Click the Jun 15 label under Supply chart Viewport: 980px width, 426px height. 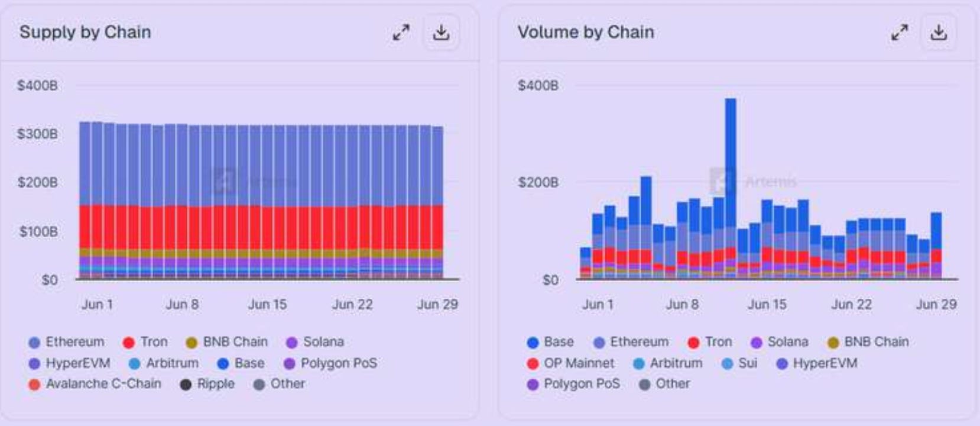(x=267, y=305)
